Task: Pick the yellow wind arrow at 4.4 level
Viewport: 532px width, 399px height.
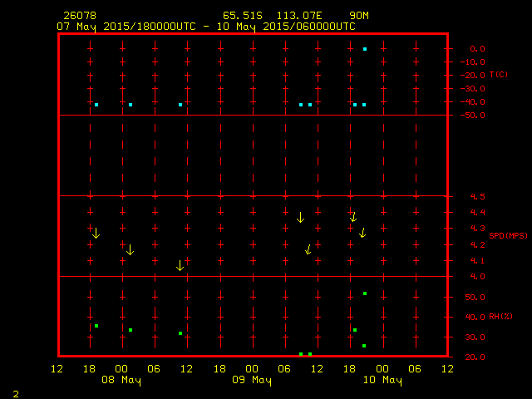Action: click(x=300, y=217)
